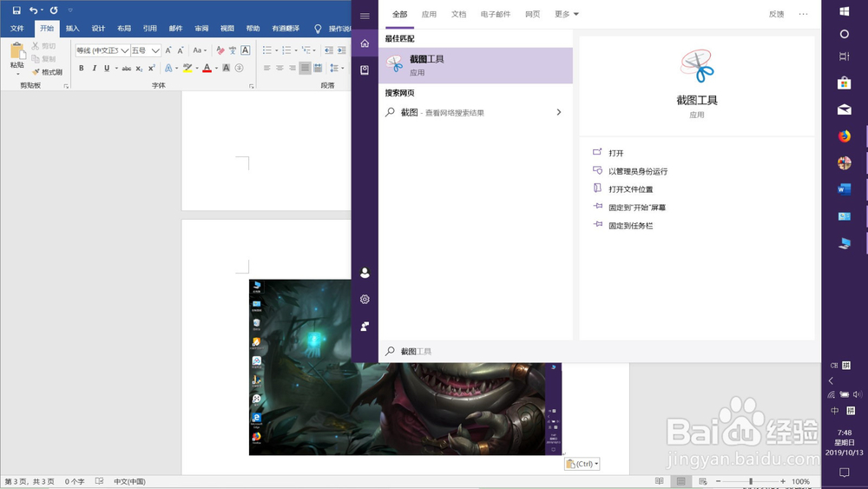
Task: Toggle character shading icon
Action: pyautogui.click(x=226, y=68)
